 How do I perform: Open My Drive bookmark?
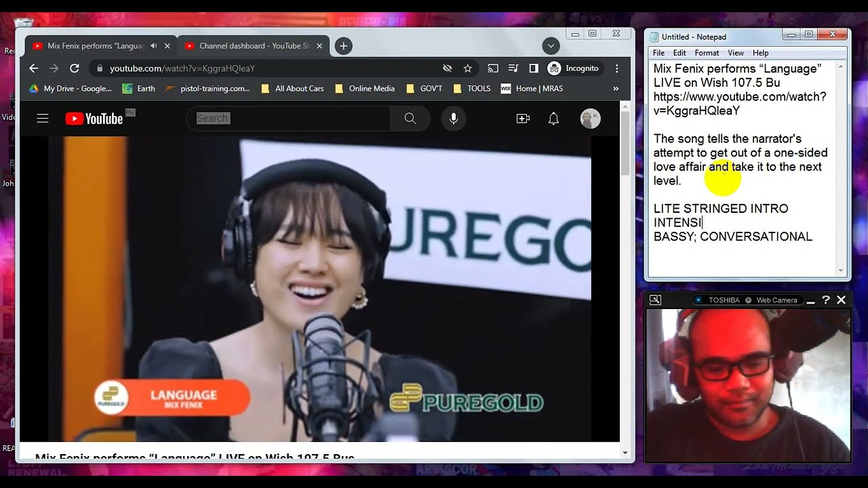[71, 88]
